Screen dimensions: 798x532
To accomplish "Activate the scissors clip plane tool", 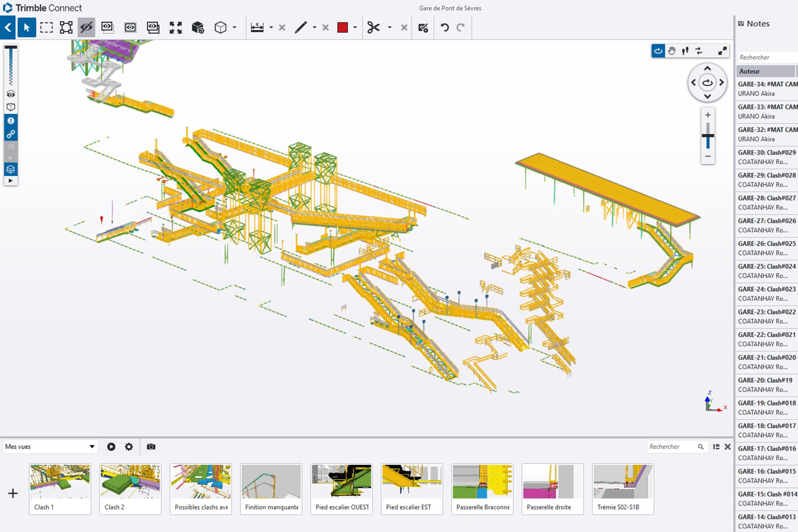I will (373, 27).
